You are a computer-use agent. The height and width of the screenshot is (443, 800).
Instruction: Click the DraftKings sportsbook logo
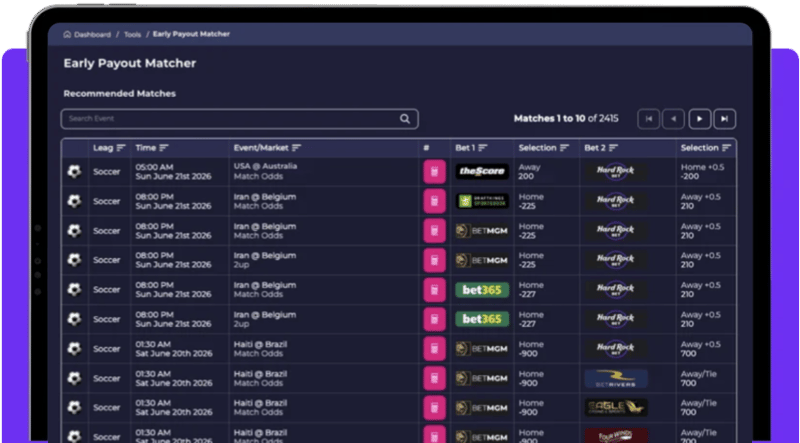482,201
